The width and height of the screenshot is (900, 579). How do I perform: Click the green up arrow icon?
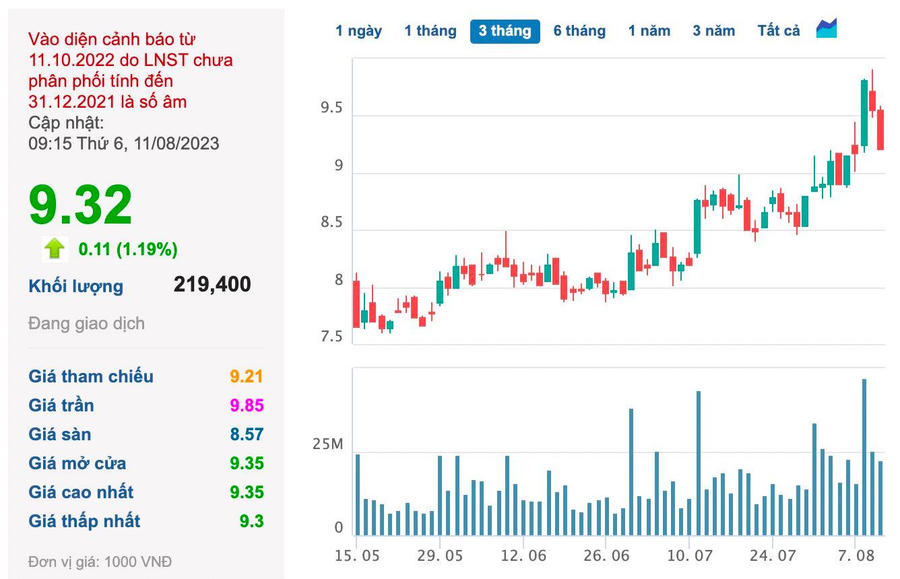[x=54, y=249]
